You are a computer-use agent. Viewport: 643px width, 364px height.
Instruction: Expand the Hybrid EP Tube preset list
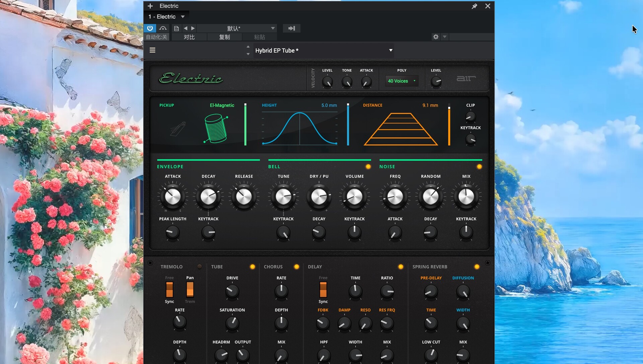coord(390,50)
